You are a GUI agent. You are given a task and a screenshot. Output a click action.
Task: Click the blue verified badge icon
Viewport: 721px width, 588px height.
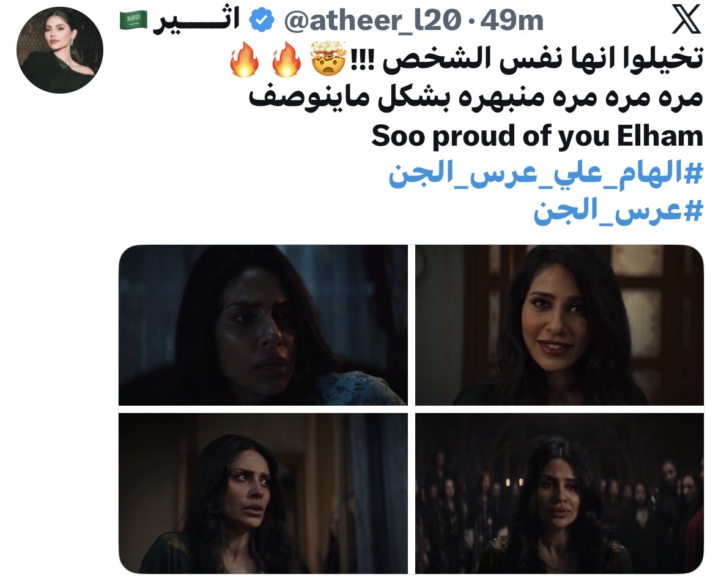coord(262,20)
